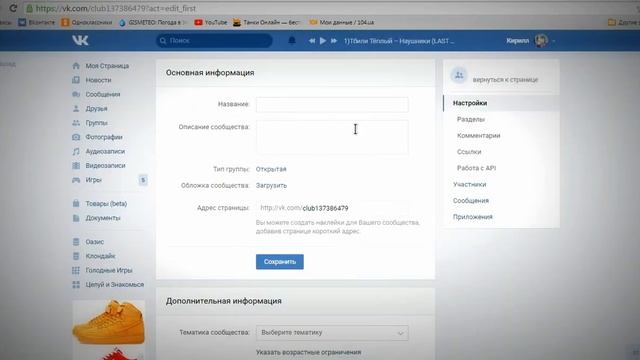
Task: Open Игры in the sidebar
Action: pos(93,180)
